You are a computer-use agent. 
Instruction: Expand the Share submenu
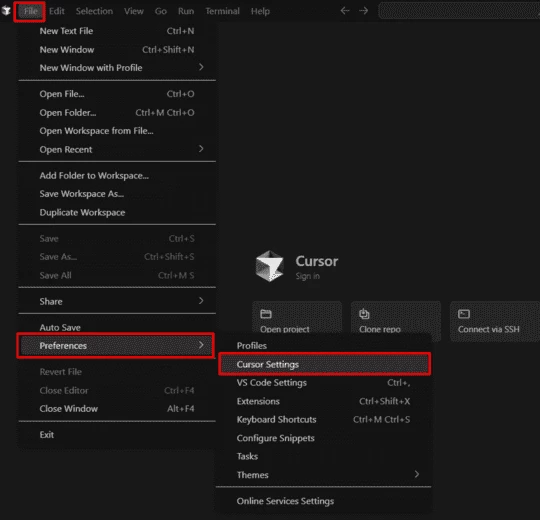[117, 301]
